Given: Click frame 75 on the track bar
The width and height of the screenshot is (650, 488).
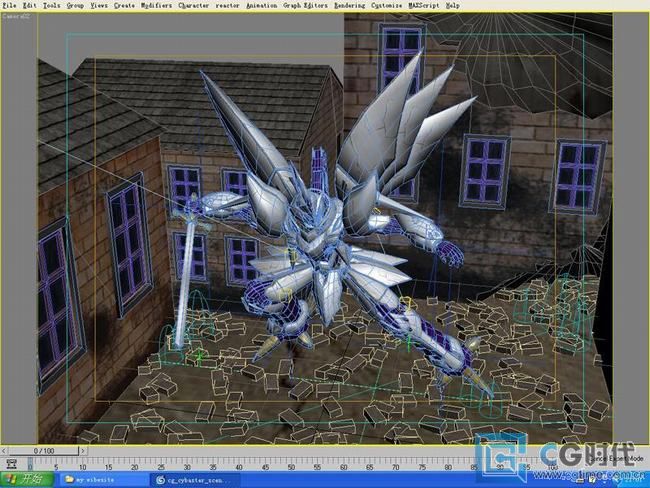Looking at the screenshot, I should (422, 464).
